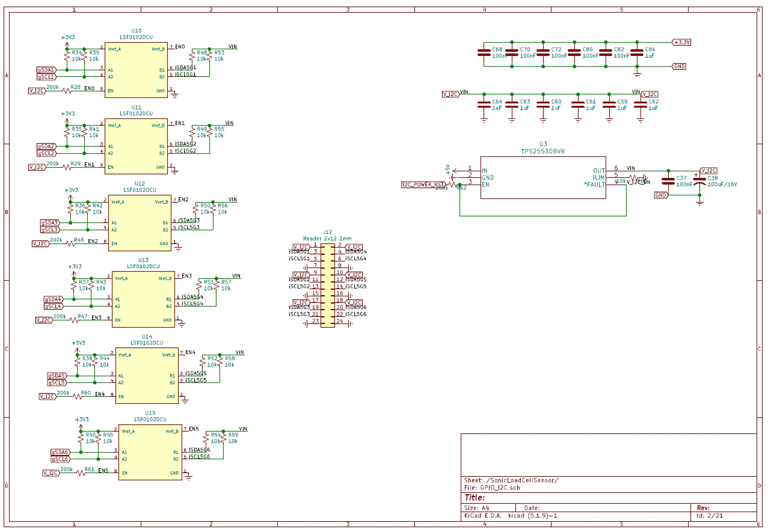Click the gSDA5 global label
768x532 pixels.
pos(57,375)
